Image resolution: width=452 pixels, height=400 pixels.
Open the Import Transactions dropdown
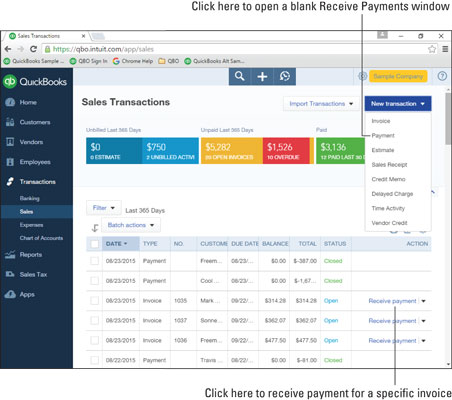321,104
